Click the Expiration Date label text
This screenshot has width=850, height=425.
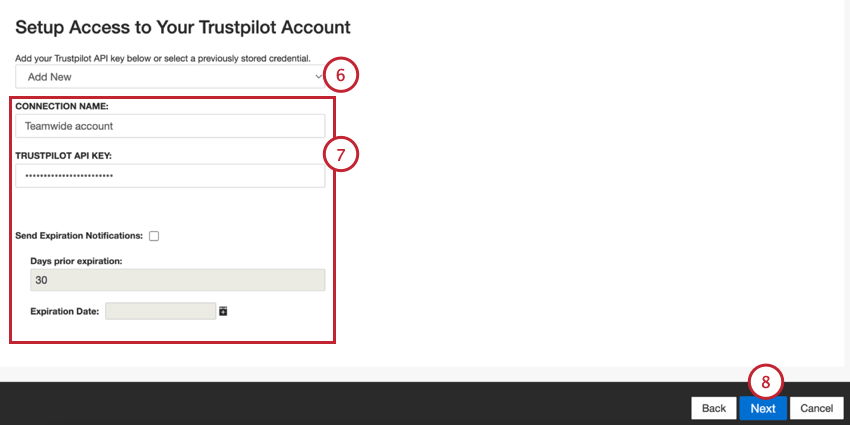click(x=64, y=311)
